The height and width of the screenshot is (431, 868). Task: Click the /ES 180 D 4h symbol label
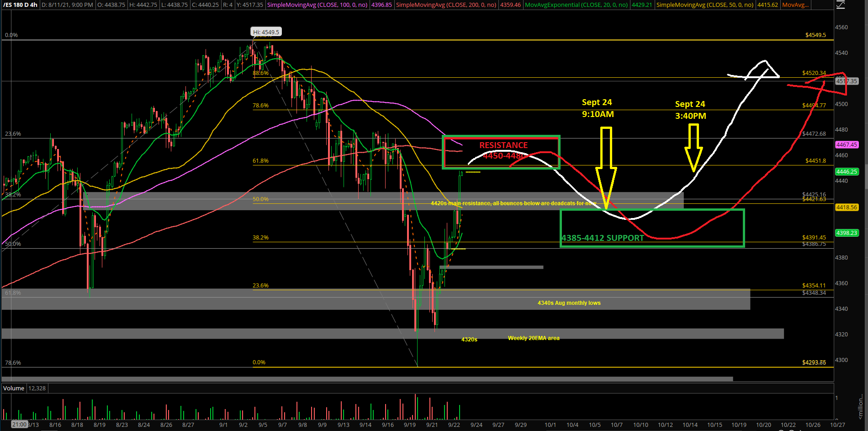[21, 5]
